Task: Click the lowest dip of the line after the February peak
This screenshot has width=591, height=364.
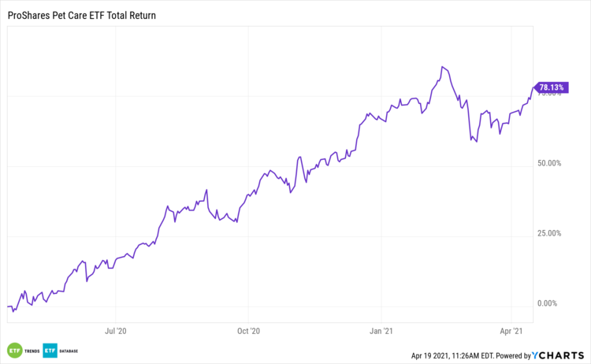Action: pos(477,142)
